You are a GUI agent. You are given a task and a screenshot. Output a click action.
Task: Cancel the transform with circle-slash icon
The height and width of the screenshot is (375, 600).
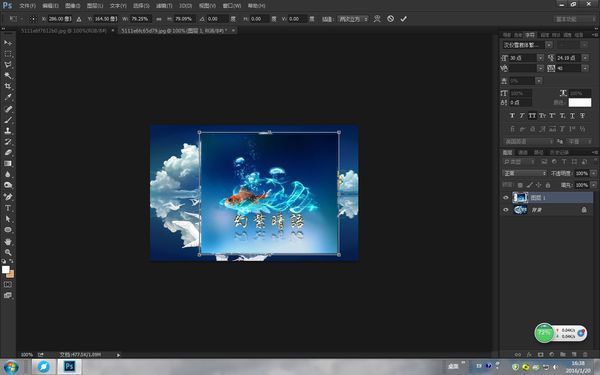pos(390,19)
